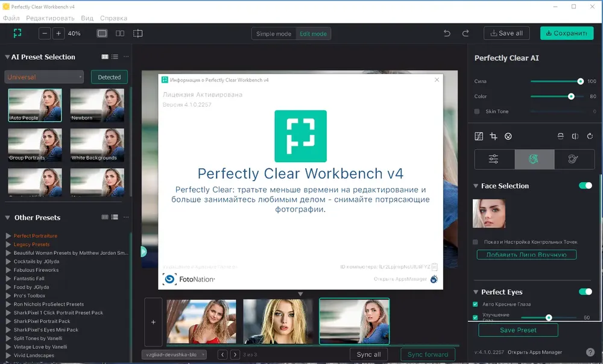Open the Universal preset group dropdown
The image size is (603, 364).
tap(44, 77)
